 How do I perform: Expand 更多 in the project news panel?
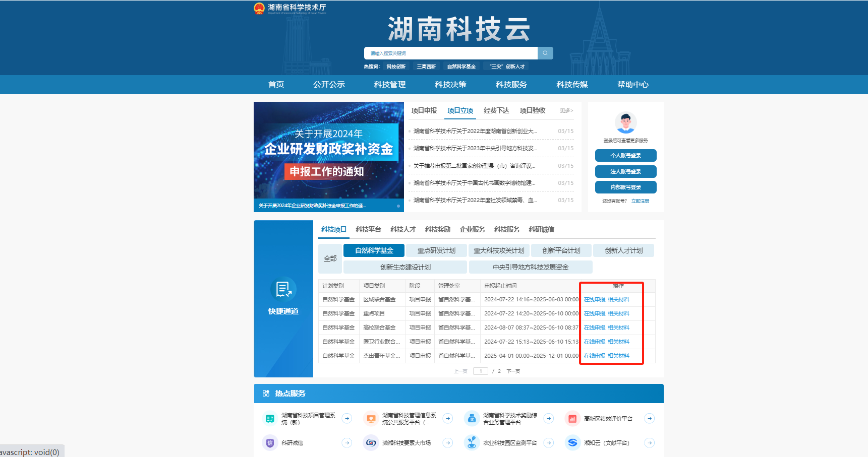point(566,111)
